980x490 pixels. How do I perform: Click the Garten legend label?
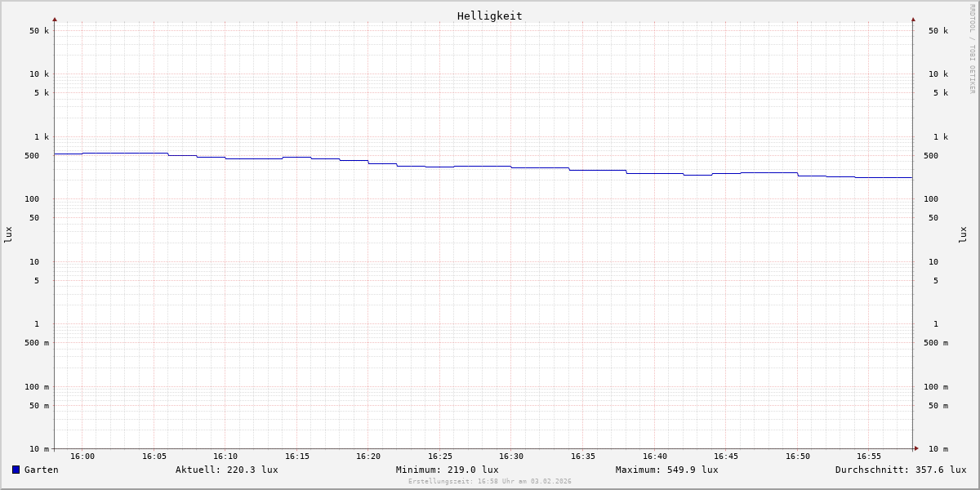point(41,470)
